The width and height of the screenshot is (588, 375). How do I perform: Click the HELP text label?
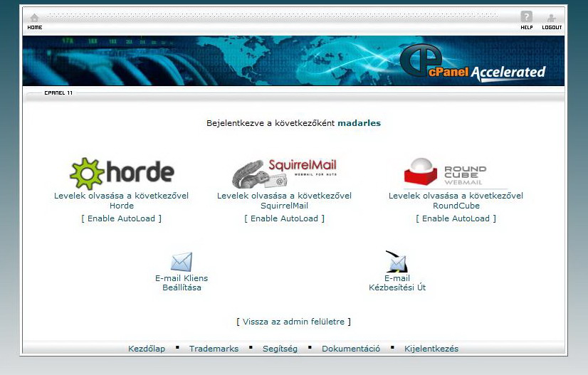click(527, 27)
